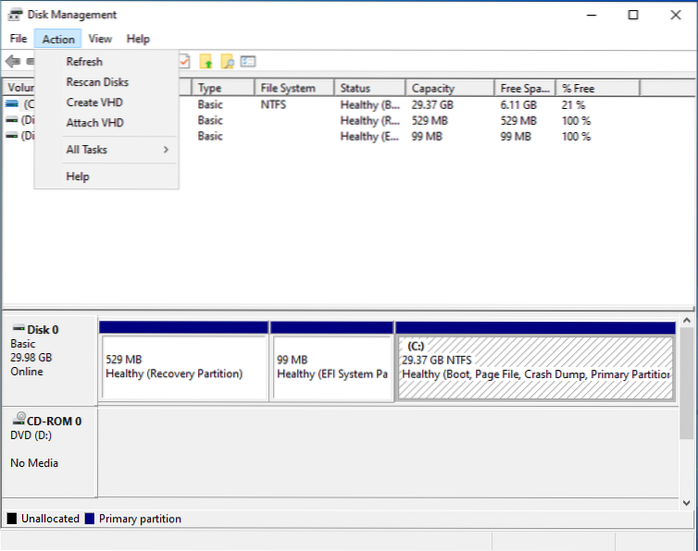Image resolution: width=698 pixels, height=551 pixels.
Task: Click the yellow toolbar icon with green arrow
Action: (x=206, y=62)
